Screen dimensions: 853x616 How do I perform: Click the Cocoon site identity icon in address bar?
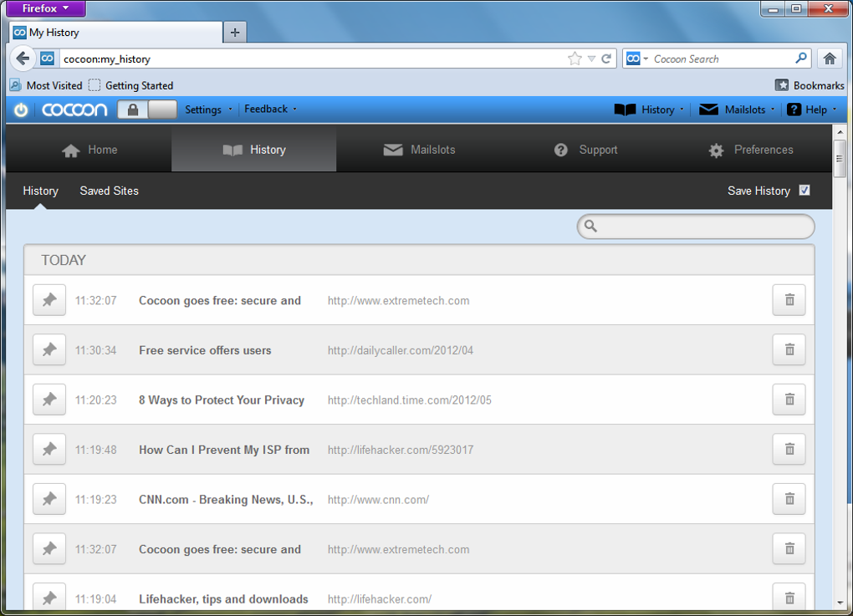pyautogui.click(x=48, y=59)
